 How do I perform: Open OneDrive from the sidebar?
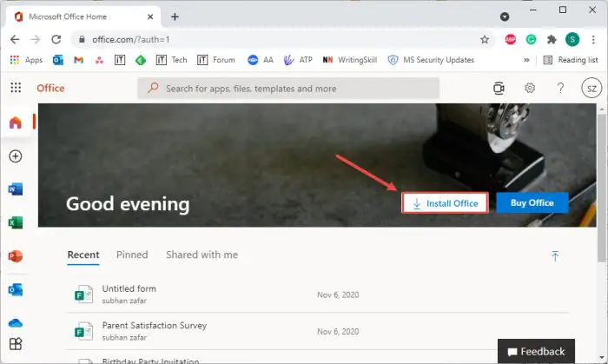(16, 322)
